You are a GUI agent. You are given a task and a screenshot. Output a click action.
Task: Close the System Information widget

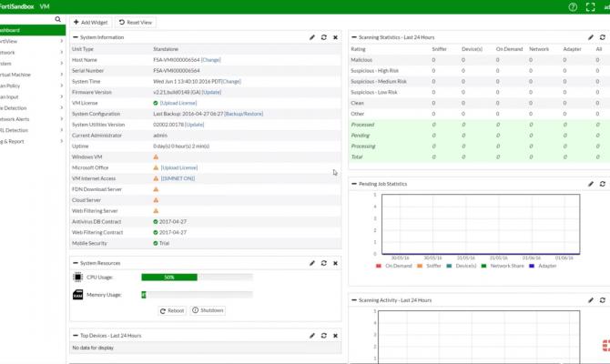point(335,37)
